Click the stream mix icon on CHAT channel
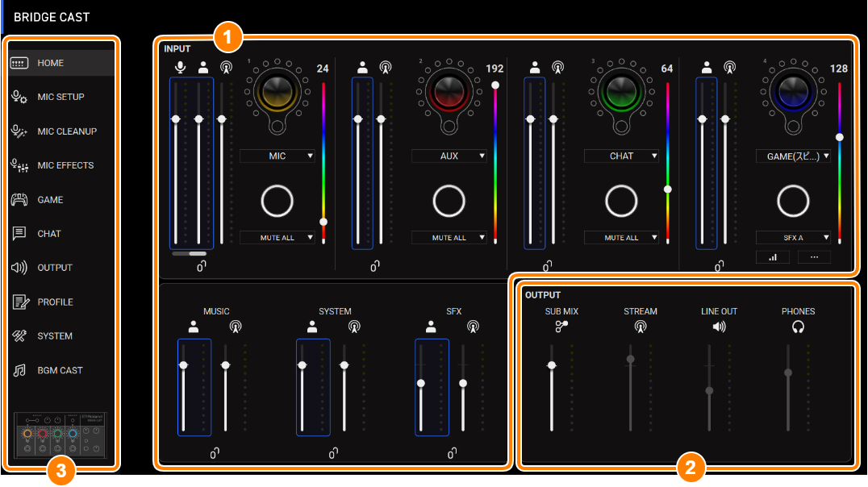Viewport: 868px width, 487px height. coord(558,68)
